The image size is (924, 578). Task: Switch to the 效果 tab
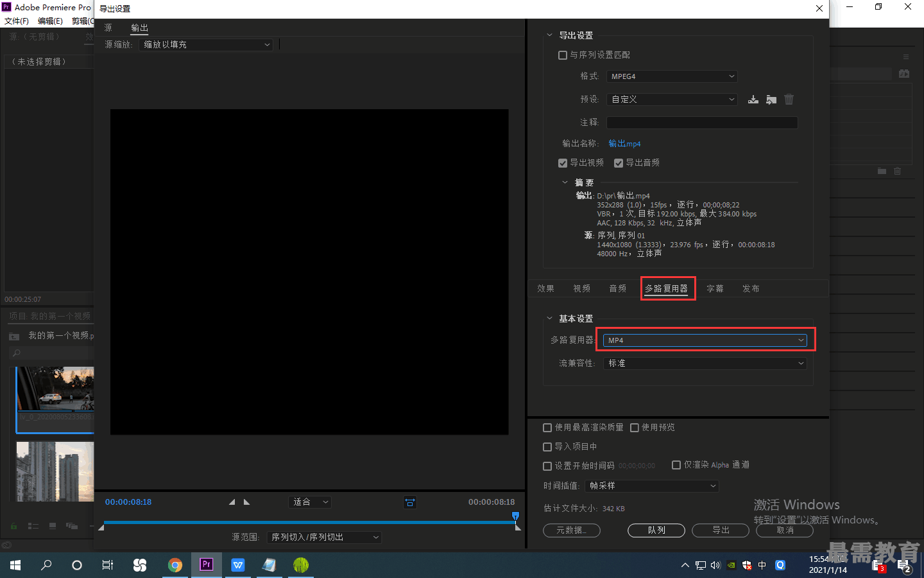546,289
